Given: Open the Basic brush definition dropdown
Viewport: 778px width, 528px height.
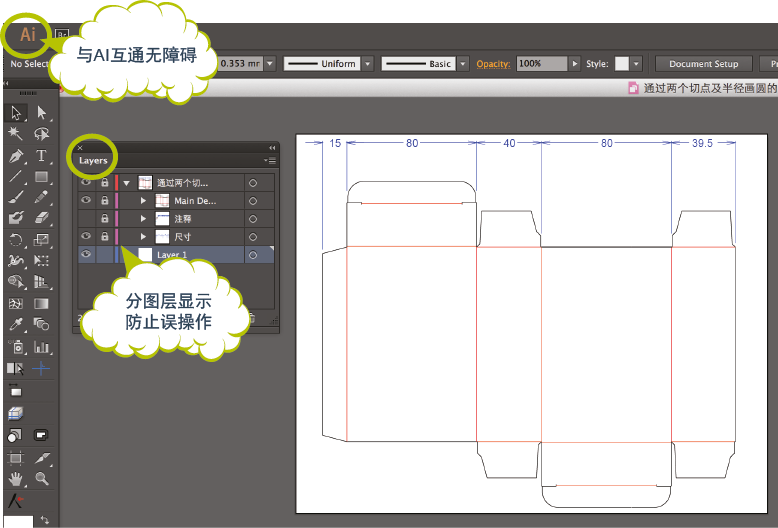Looking at the screenshot, I should (x=464, y=64).
